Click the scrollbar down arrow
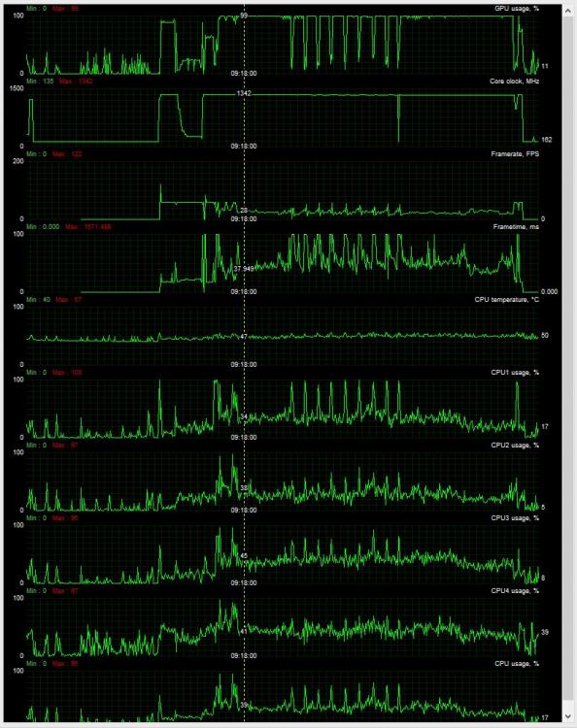This screenshot has width=577, height=728. tap(568, 716)
